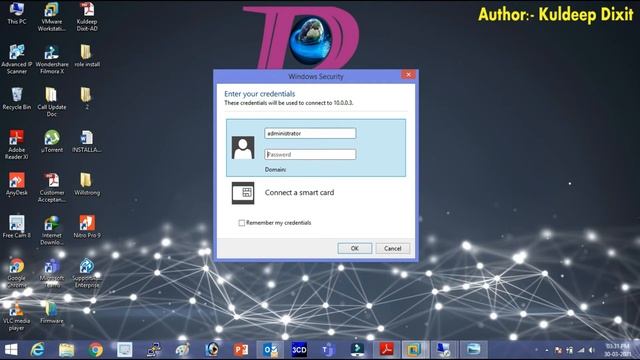Open the AnyDesk desktop shortcut
Screen dimensions: 640x360
click(x=17, y=184)
